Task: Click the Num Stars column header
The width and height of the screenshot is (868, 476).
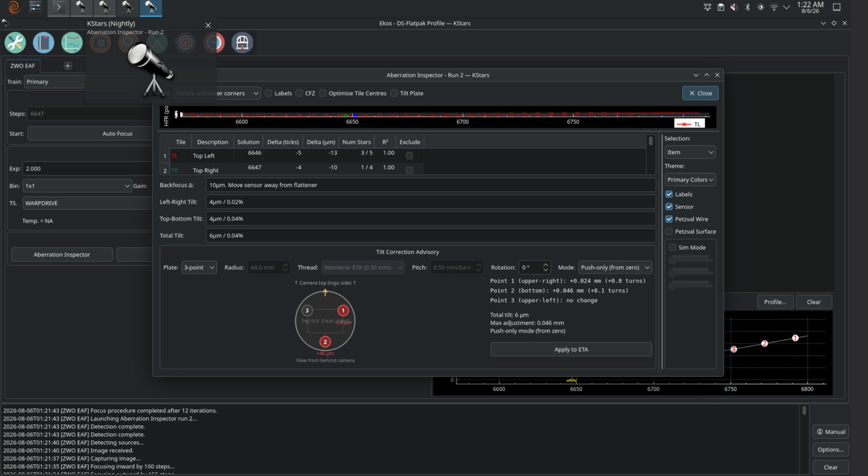Action: click(356, 142)
